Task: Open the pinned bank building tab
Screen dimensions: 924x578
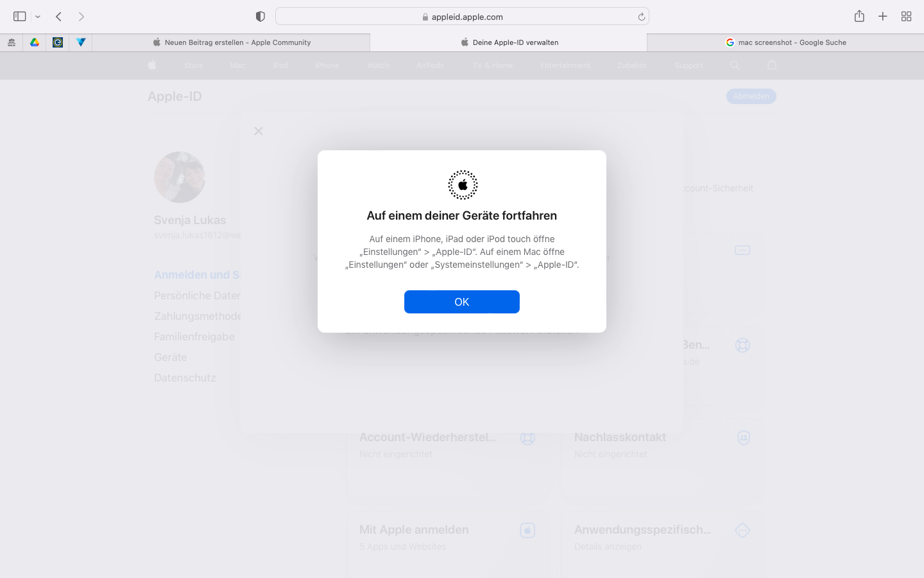Action: [x=12, y=42]
